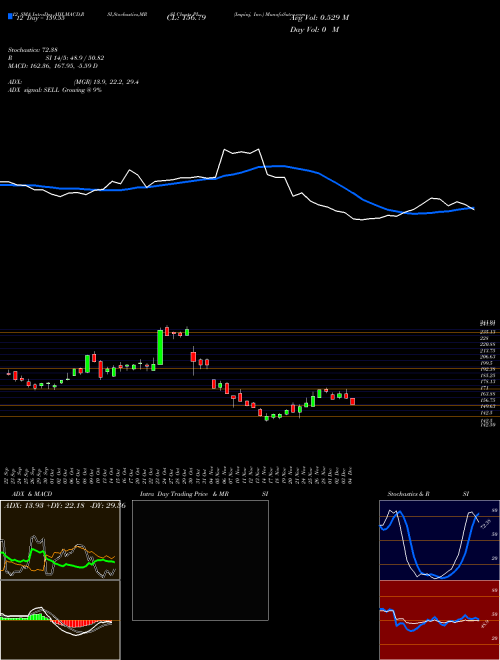Click the blue 12 Day SMA legend square

(x=10, y=17)
